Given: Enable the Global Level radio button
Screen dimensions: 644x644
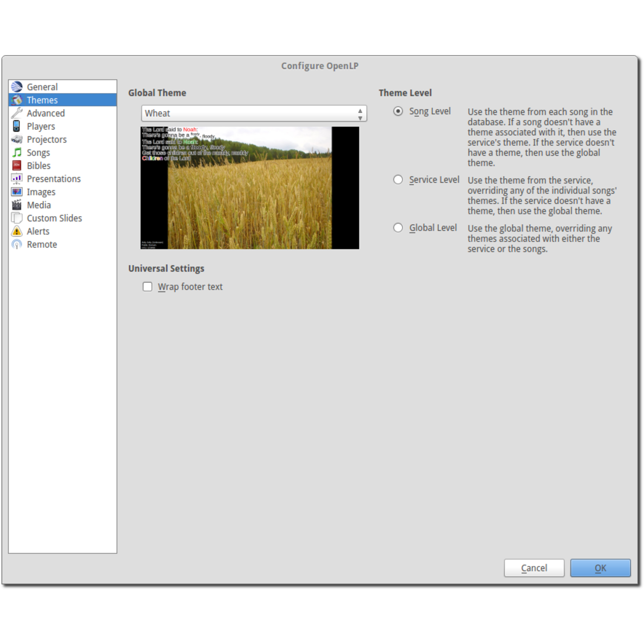Looking at the screenshot, I should (398, 228).
